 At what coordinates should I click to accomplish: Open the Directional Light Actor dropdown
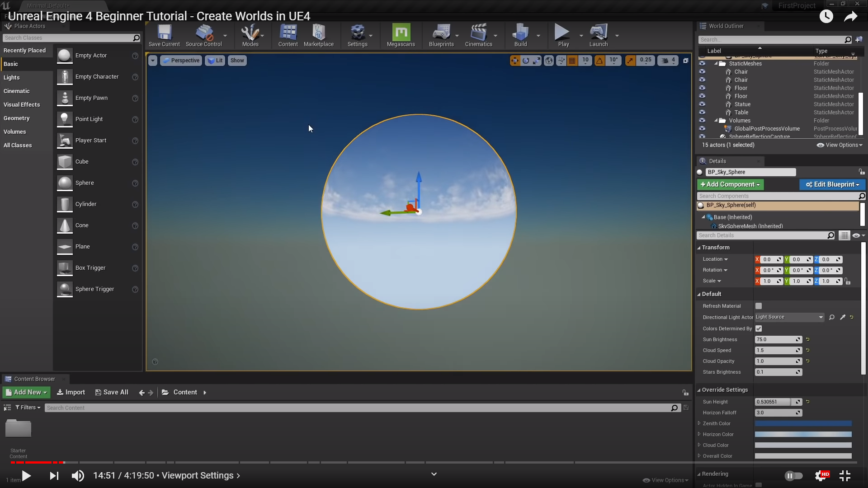point(789,317)
